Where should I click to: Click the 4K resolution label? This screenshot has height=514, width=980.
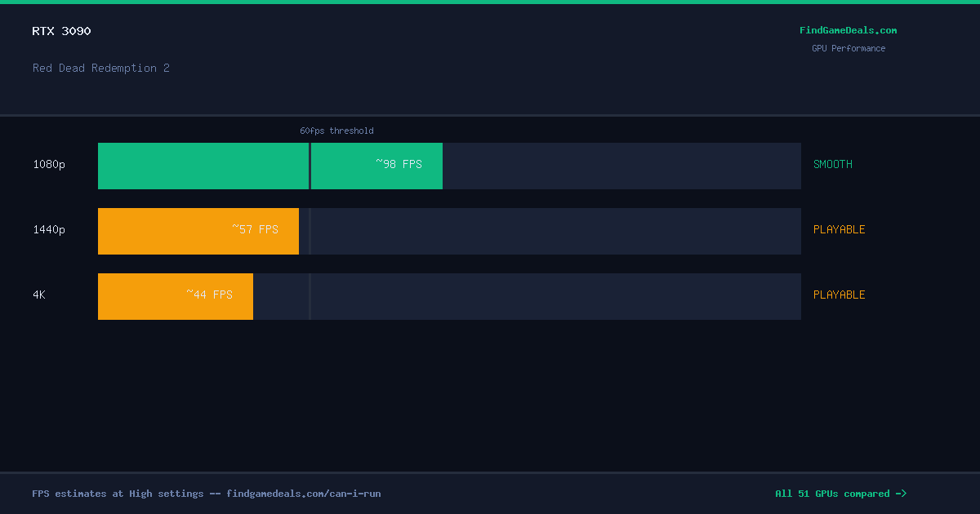coord(39,295)
